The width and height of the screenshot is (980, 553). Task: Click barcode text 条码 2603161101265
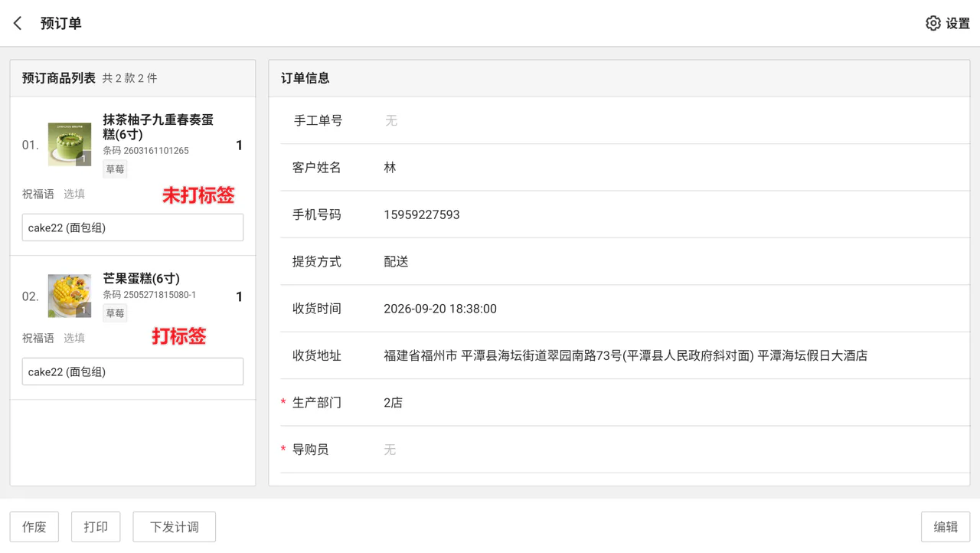click(146, 151)
